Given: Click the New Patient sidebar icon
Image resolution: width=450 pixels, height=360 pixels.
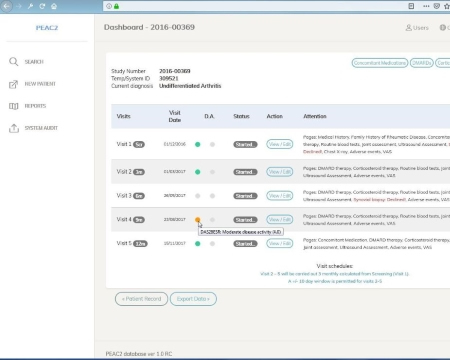Looking at the screenshot, I should point(13,84).
